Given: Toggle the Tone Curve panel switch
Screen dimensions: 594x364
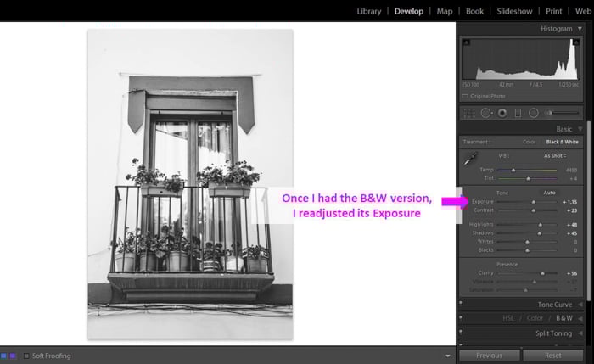Looking at the screenshot, I should point(461,303).
